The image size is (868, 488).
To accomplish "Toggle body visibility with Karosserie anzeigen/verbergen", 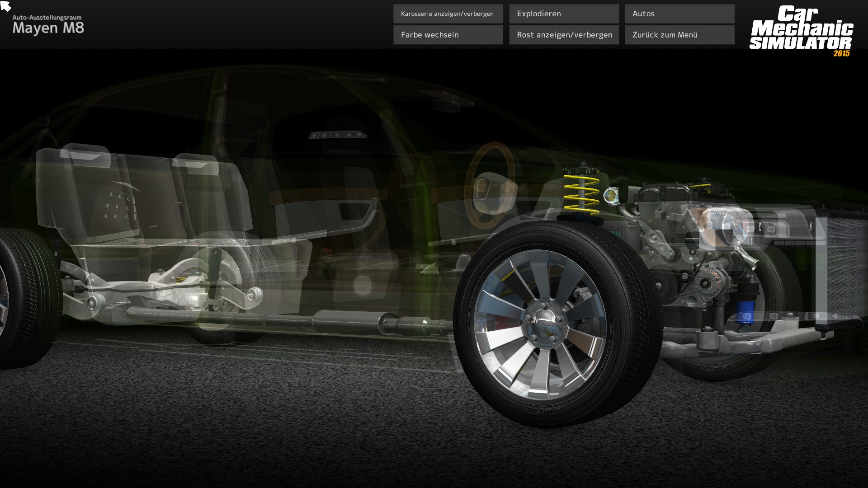I will point(448,14).
